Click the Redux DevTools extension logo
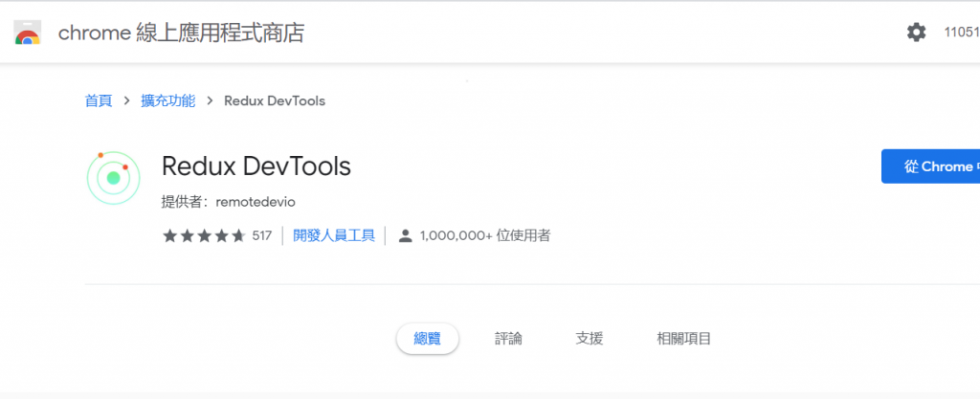This screenshot has height=399, width=980. pyautogui.click(x=113, y=178)
